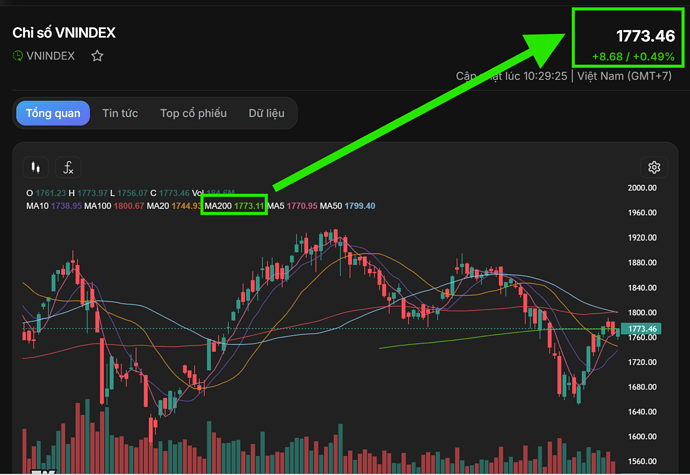Viewport: 690px width, 475px height.
Task: Click the +8.68 / +0.49% change value
Action: 633,56
